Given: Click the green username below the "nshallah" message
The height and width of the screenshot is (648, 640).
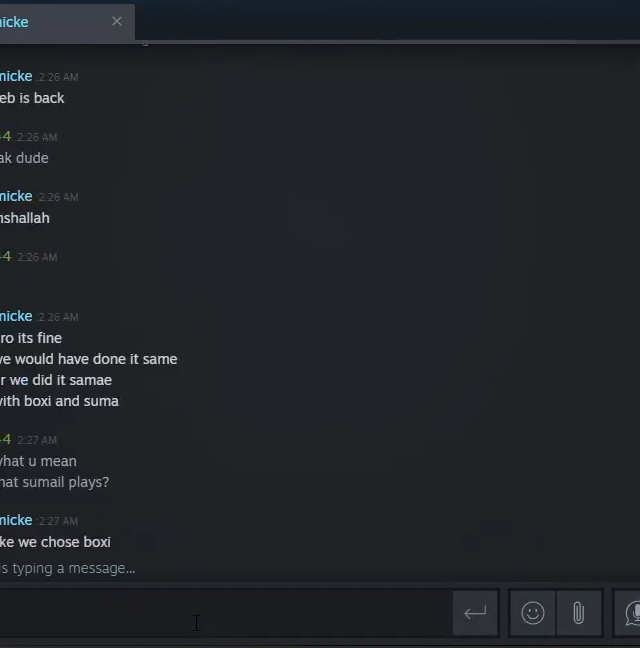Looking at the screenshot, I should click(5, 256).
